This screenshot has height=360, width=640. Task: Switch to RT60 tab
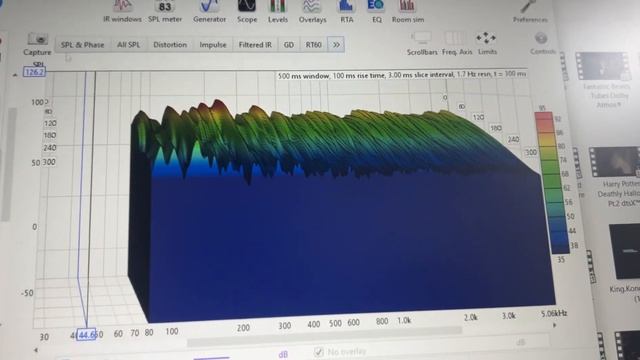tap(313, 45)
